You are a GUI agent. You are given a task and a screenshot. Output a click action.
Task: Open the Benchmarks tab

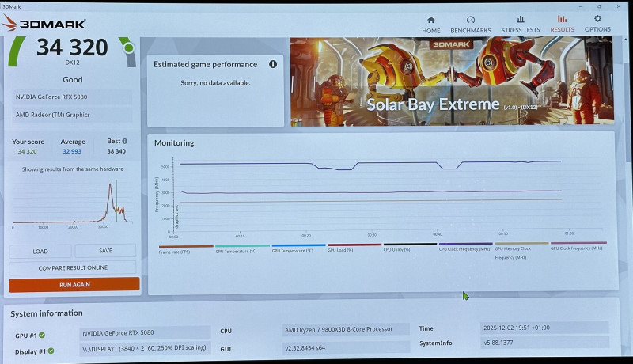470,25
